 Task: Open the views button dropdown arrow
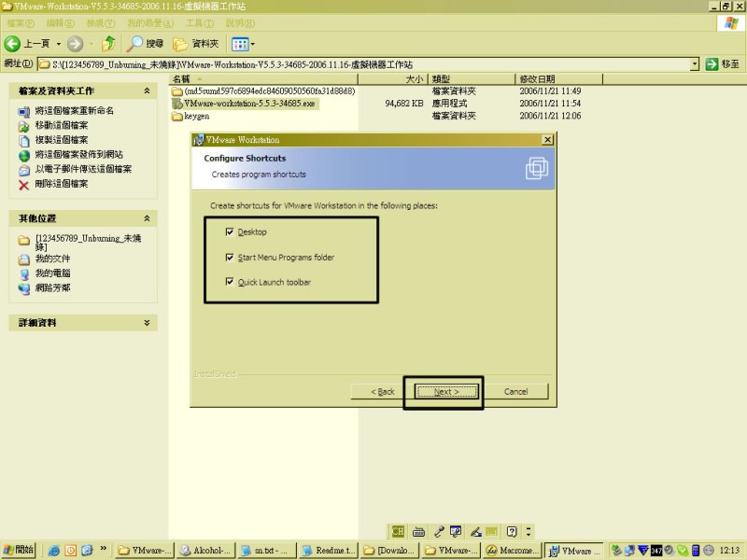[252, 44]
